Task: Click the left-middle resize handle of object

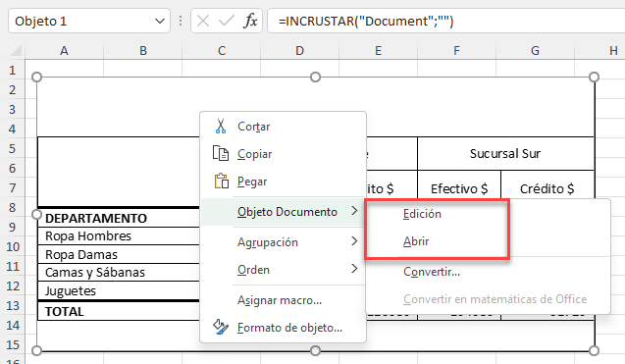Action: 36,215
